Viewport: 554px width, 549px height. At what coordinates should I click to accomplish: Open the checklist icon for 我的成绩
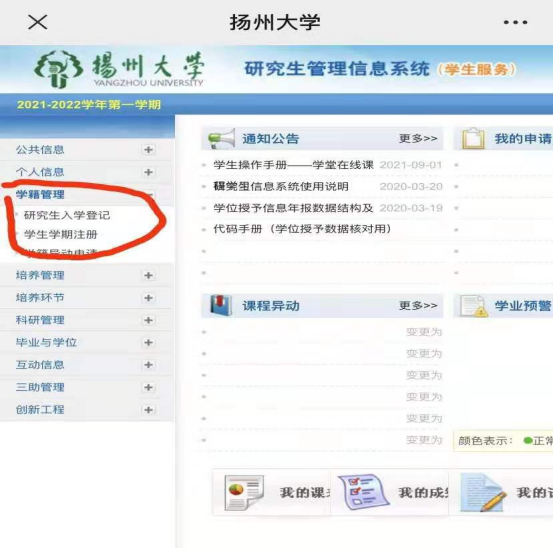coord(364,492)
